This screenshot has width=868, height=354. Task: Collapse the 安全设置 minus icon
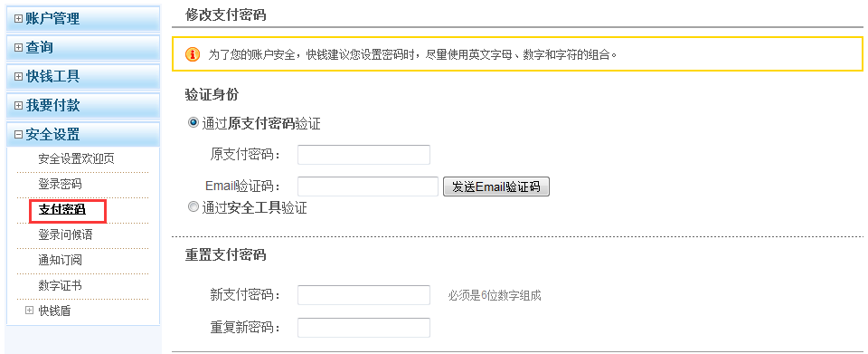[x=19, y=134]
